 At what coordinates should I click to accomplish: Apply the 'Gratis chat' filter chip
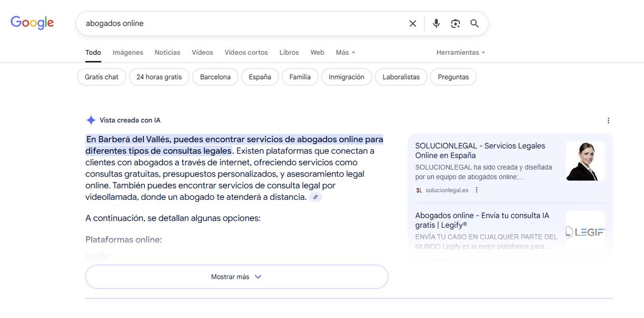point(101,77)
